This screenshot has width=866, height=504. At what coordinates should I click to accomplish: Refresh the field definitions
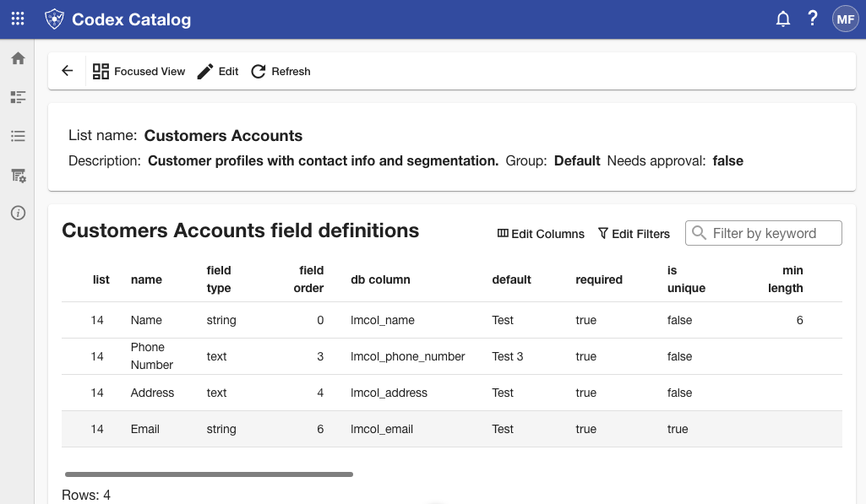coord(280,71)
